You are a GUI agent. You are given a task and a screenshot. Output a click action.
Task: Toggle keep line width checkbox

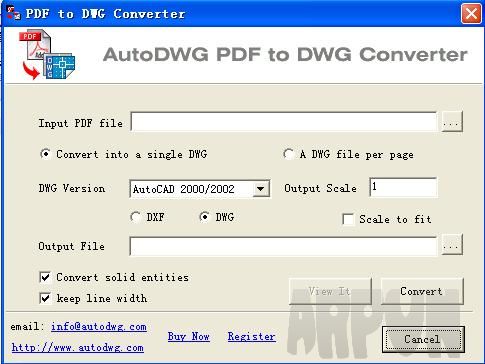click(45, 298)
